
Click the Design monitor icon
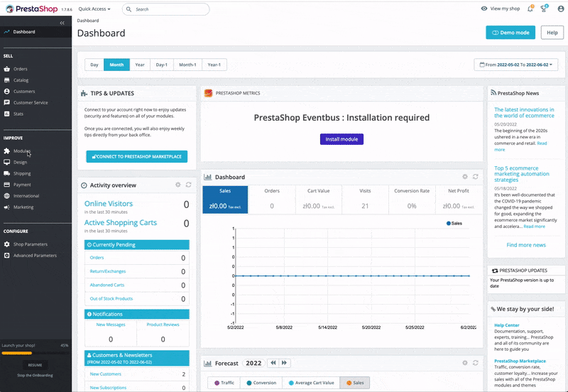(6, 163)
